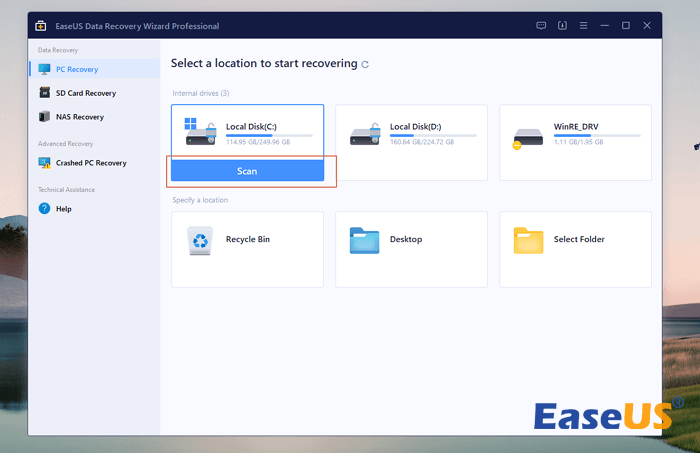The height and width of the screenshot is (453, 700).
Task: Select the WinRE_DRV label
Action: coord(576,127)
